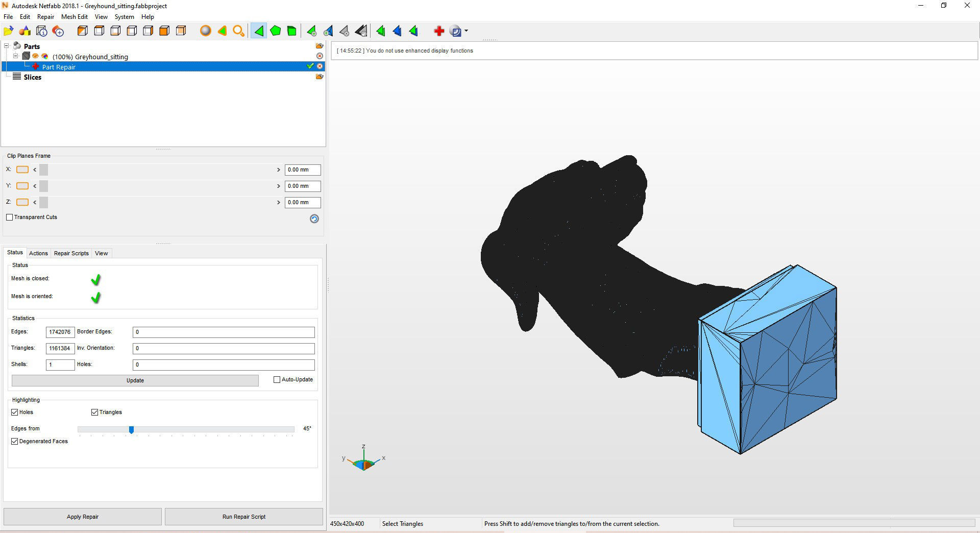Click the gray triangle with x icon
Image resolution: width=980 pixels, height=533 pixels.
coord(345,31)
